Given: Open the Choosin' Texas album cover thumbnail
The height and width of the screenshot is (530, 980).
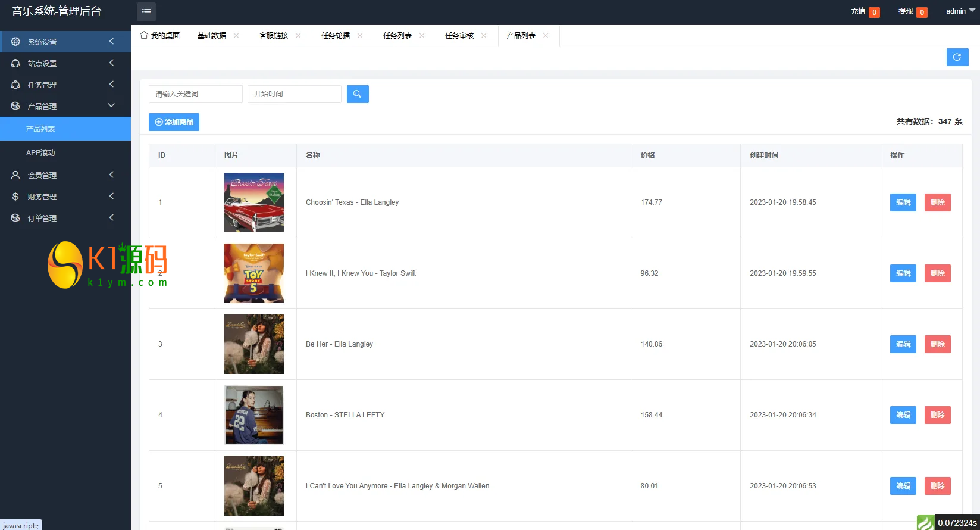Looking at the screenshot, I should 254,202.
